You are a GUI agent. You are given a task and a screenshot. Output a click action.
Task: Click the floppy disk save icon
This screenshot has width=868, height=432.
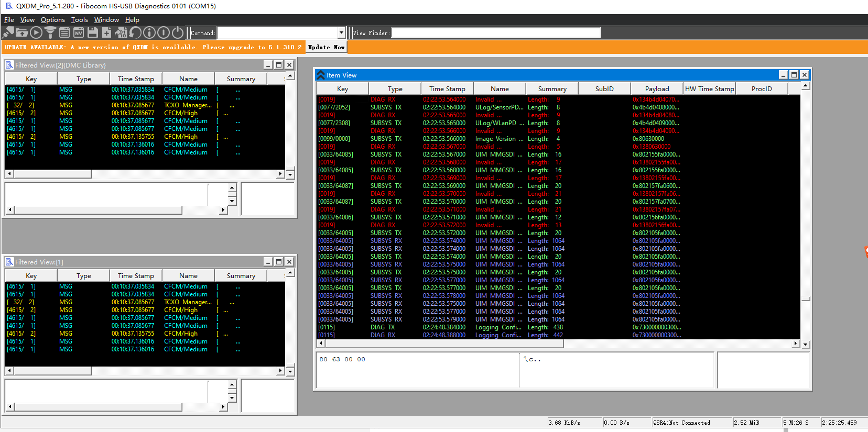93,32
